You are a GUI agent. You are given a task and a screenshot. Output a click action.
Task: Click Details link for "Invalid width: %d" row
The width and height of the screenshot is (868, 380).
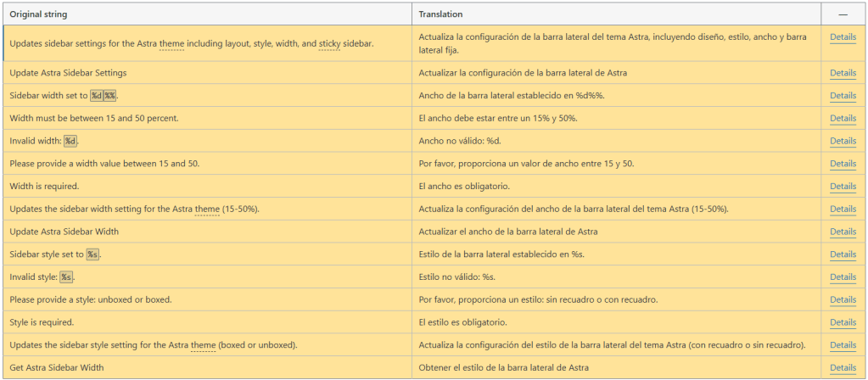[x=842, y=141]
